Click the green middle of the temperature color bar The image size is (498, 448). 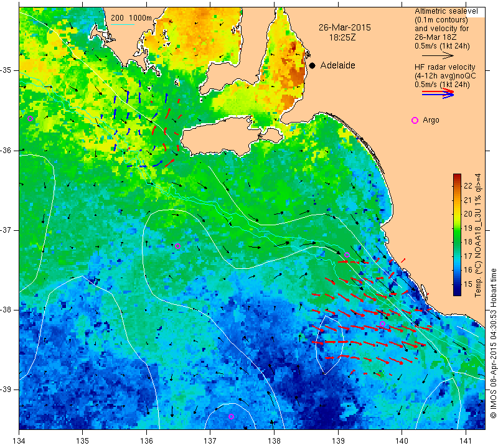pos(457,235)
